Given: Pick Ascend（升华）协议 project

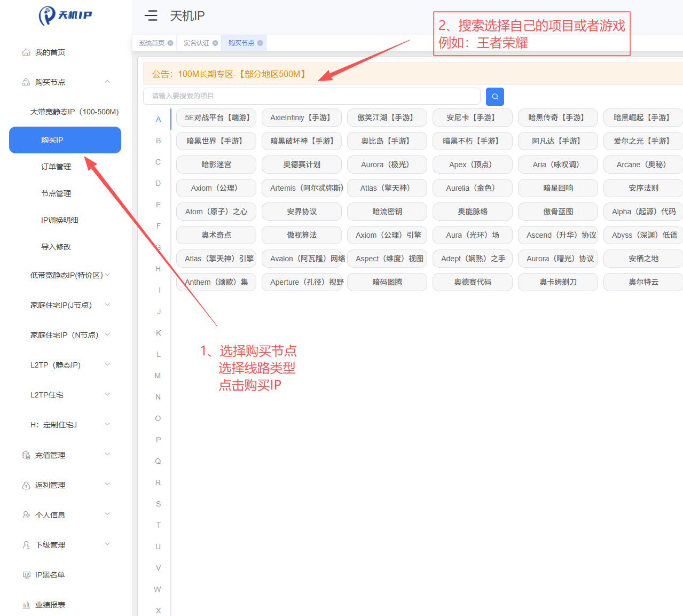Looking at the screenshot, I should 558,235.
